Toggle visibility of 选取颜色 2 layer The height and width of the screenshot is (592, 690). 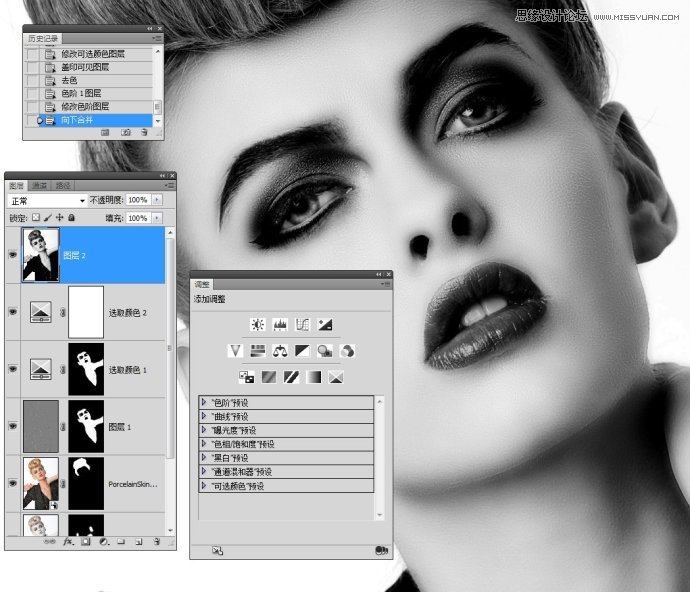[14, 312]
